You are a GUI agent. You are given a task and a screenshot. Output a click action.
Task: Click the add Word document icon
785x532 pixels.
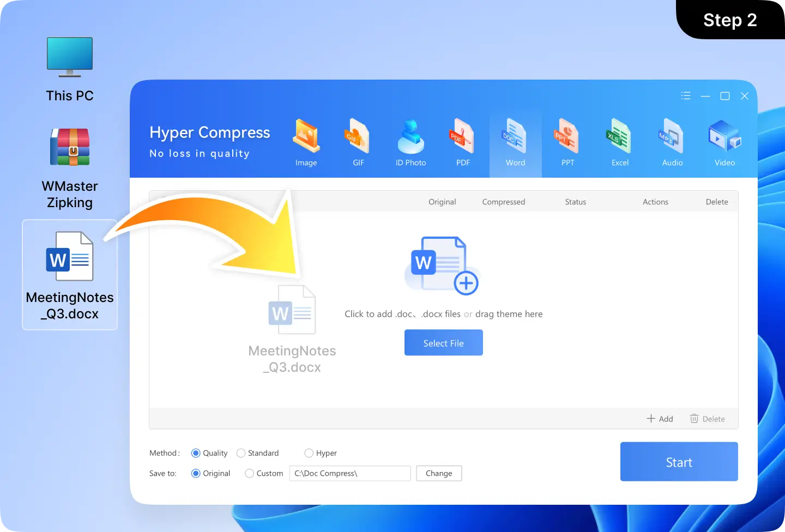pos(444,265)
